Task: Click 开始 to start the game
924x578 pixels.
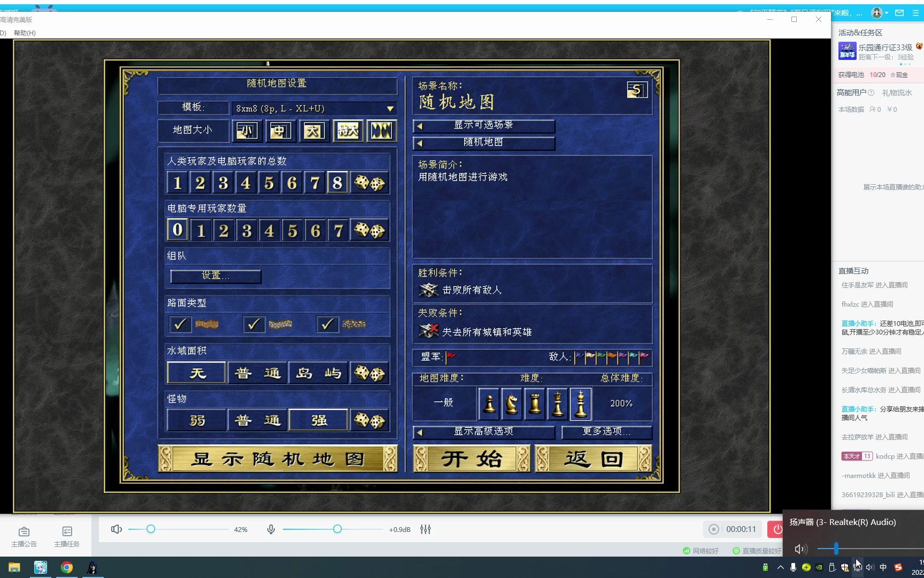Action: pyautogui.click(x=471, y=459)
